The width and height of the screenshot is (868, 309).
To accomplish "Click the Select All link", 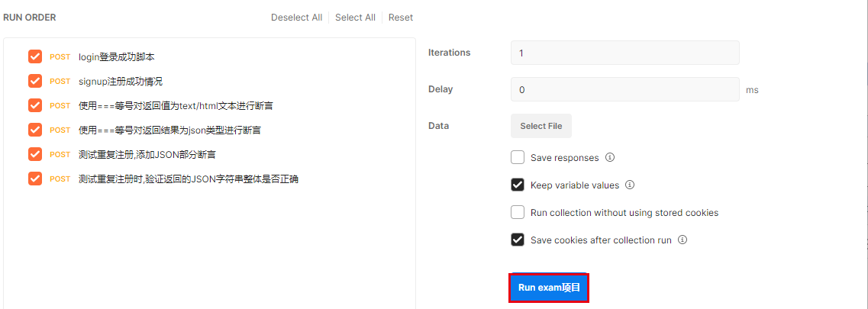I will coord(355,18).
